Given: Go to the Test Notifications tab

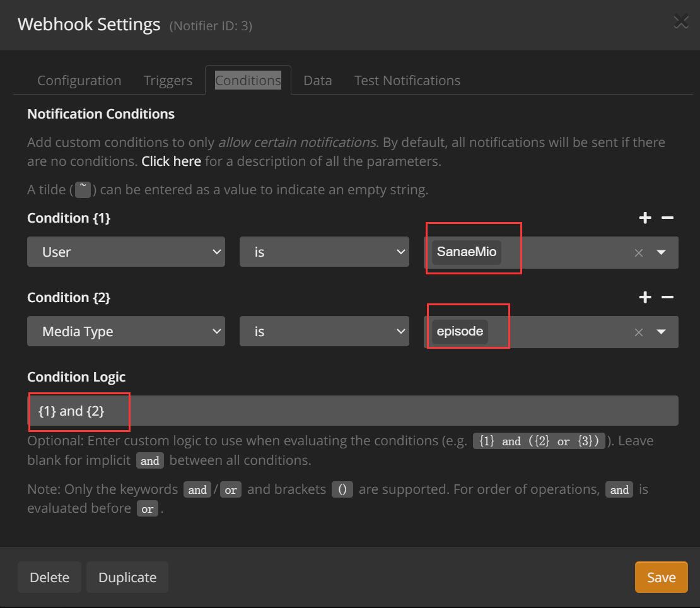Looking at the screenshot, I should tap(407, 81).
